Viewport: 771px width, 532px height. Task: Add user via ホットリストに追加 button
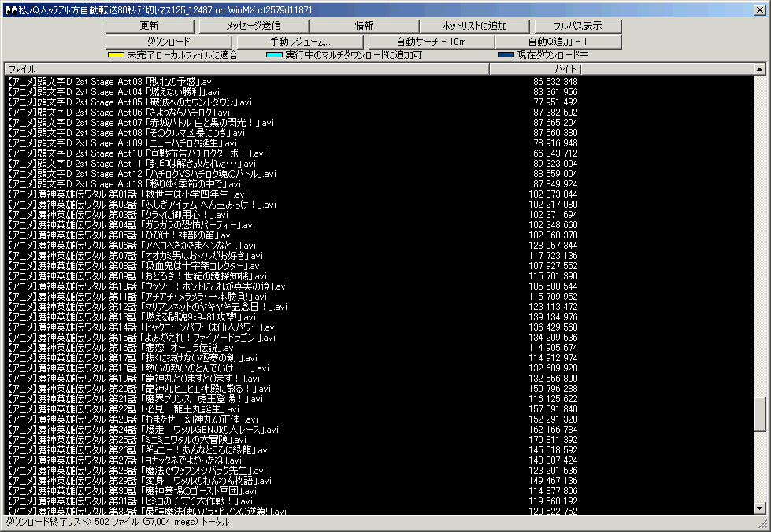(473, 26)
